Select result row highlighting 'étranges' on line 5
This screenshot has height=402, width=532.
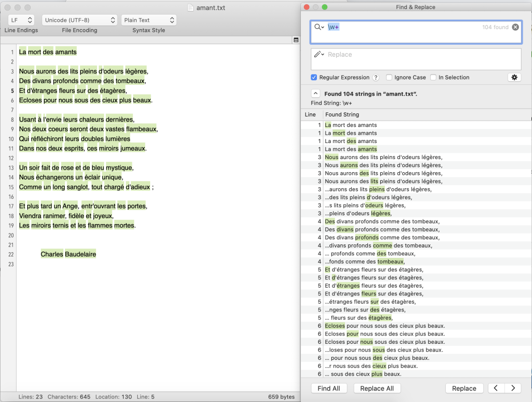[x=416, y=286]
